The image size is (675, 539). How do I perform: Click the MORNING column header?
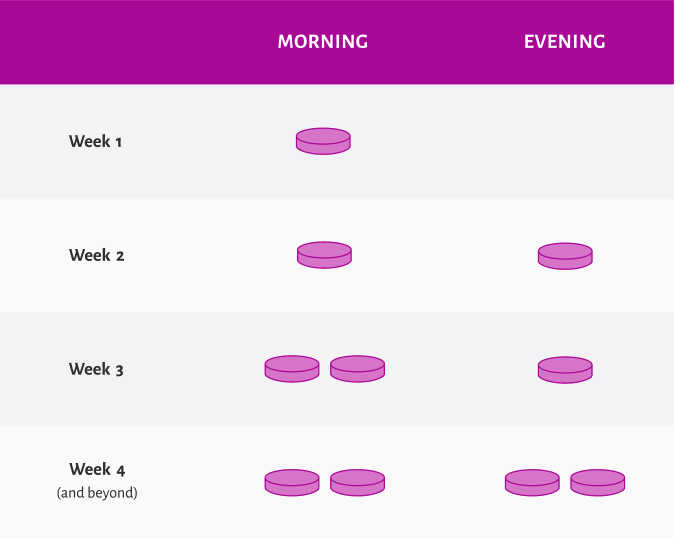coord(323,42)
